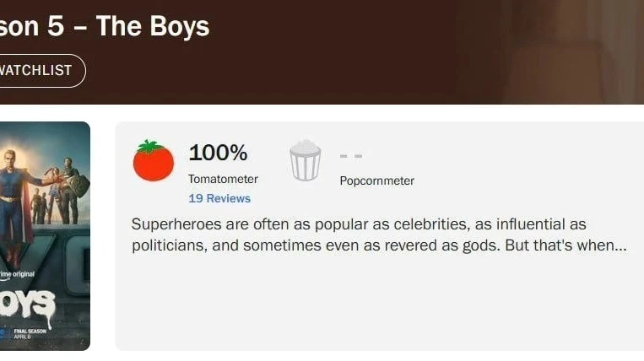
Task: Select the Popcornmeter label
Action: pos(376,180)
